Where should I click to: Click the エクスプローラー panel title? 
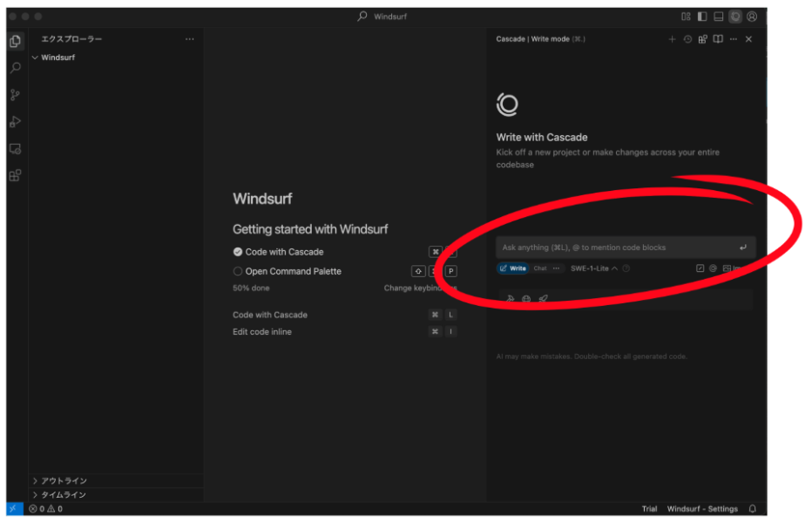coord(71,39)
